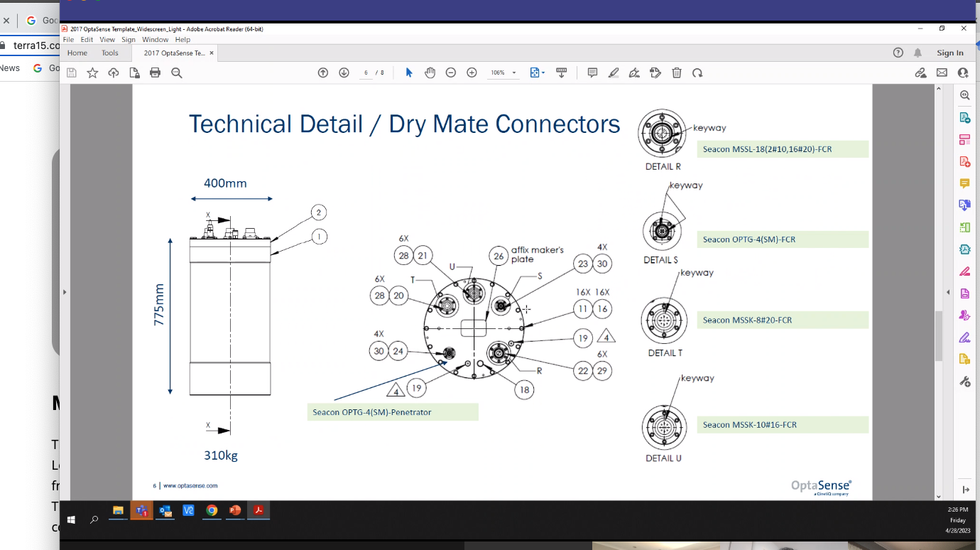Open the Sign menu

point(129,40)
